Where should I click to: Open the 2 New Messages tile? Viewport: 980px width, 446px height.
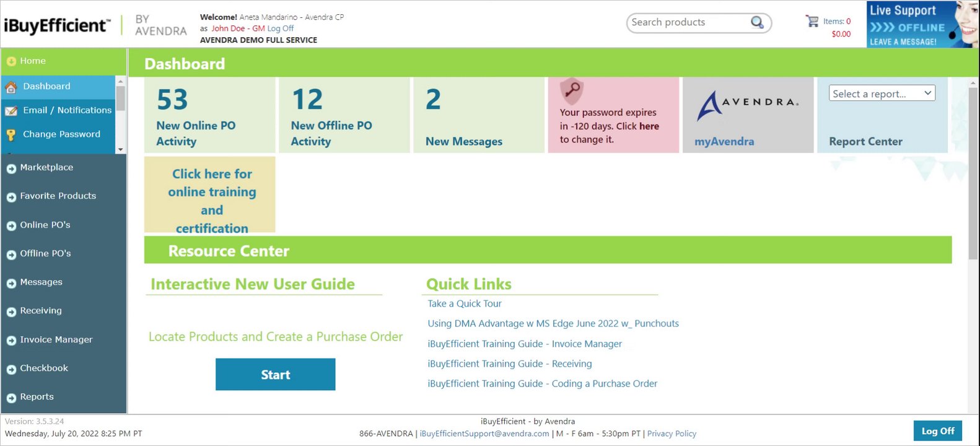coord(479,115)
